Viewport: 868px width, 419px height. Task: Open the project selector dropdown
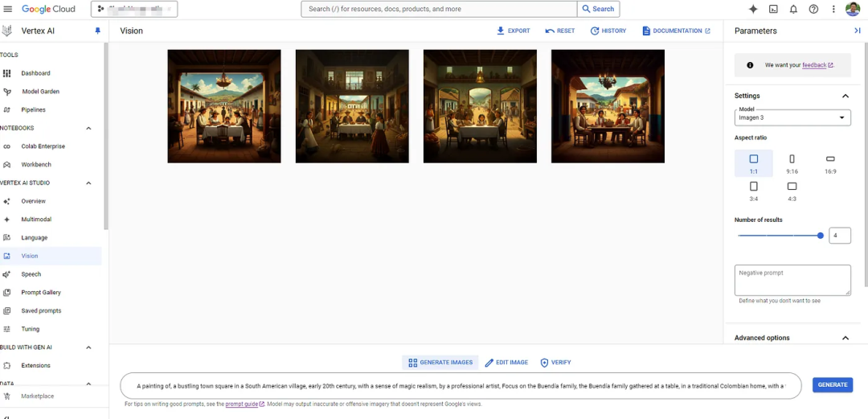(134, 9)
